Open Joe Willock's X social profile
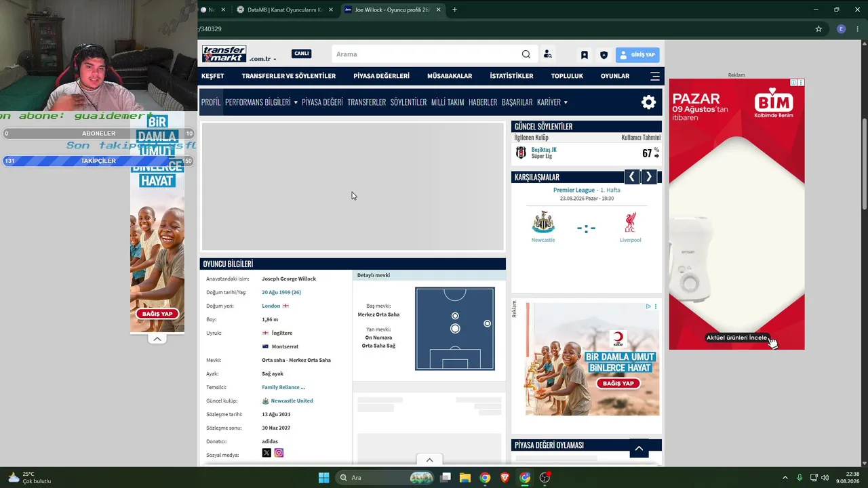 [x=267, y=453]
